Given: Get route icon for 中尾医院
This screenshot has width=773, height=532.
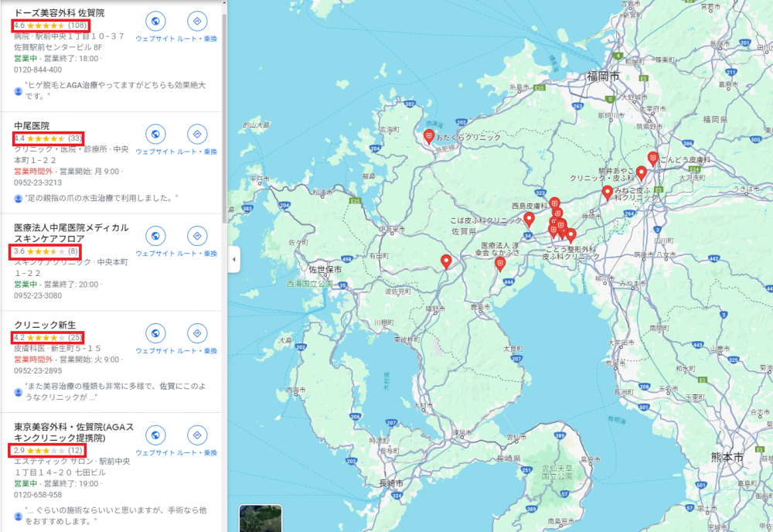Looking at the screenshot, I should pos(197,134).
